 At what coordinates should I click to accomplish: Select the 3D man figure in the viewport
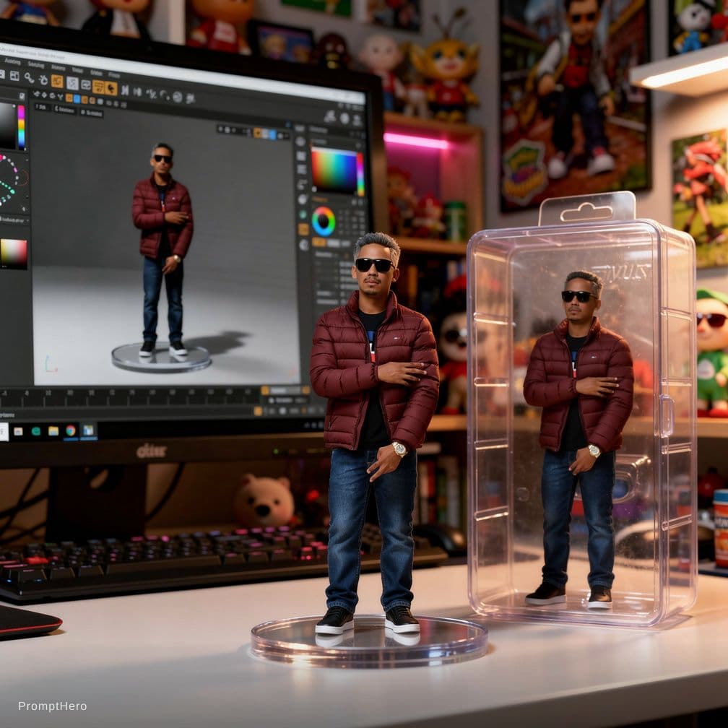(x=162, y=251)
